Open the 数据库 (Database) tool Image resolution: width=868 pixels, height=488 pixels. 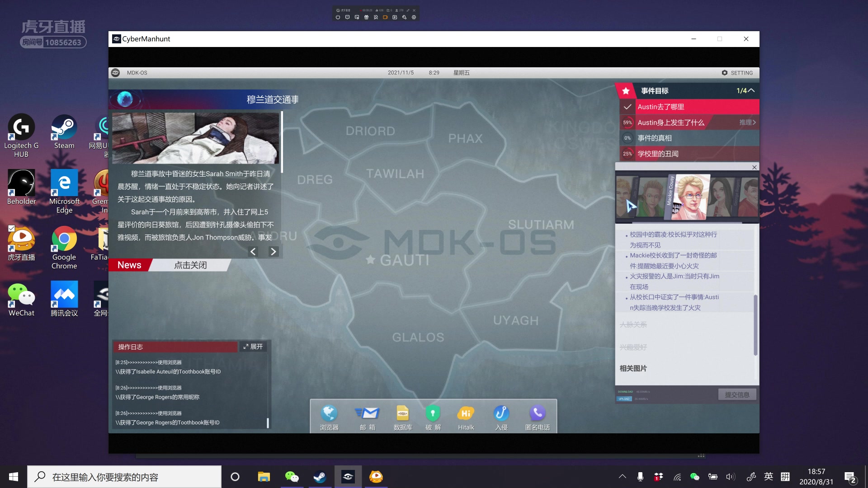[402, 415]
